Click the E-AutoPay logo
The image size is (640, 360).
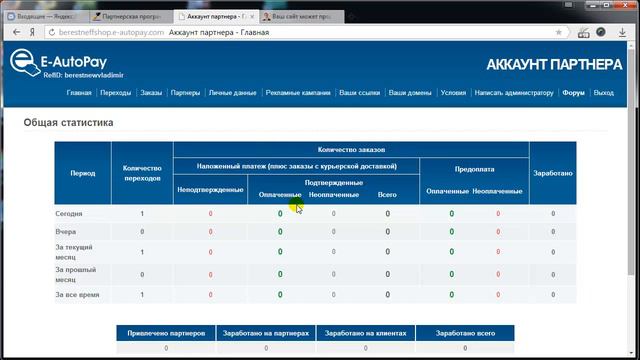point(58,63)
